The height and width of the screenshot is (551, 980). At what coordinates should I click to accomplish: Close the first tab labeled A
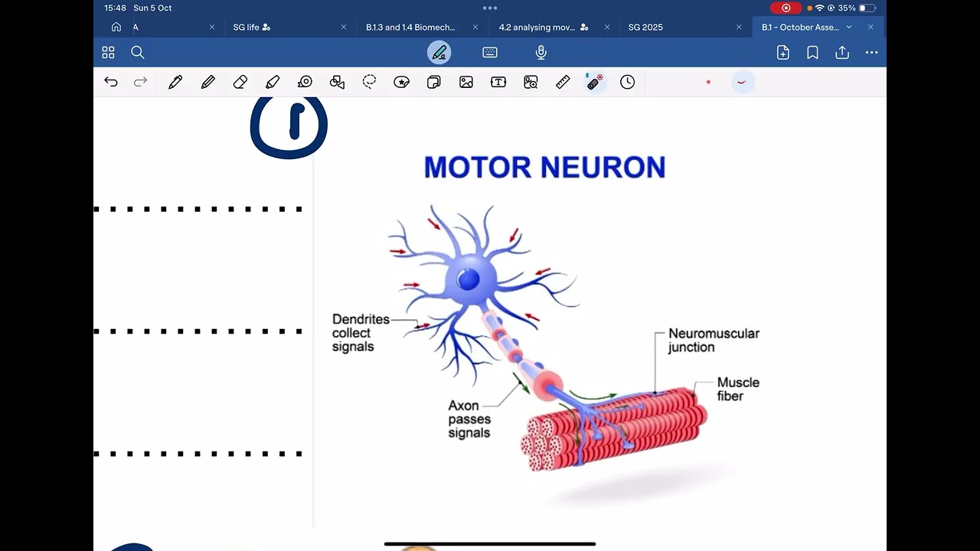212,27
